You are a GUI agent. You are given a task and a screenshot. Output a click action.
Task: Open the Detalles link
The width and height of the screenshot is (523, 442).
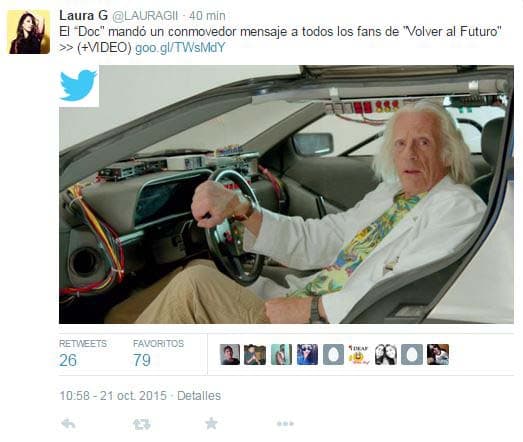click(199, 396)
